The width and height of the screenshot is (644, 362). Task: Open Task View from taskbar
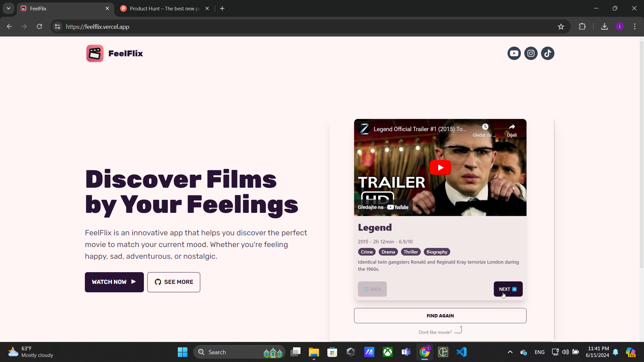coord(295,352)
